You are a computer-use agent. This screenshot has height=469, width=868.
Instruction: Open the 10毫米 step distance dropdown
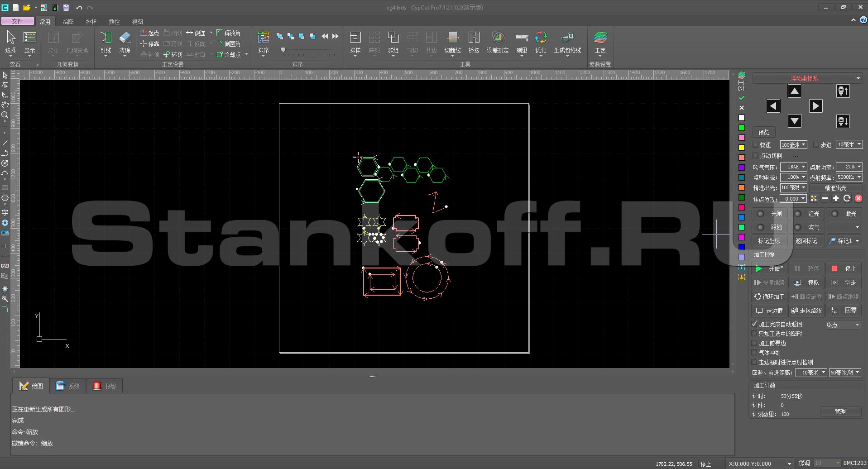(849, 145)
